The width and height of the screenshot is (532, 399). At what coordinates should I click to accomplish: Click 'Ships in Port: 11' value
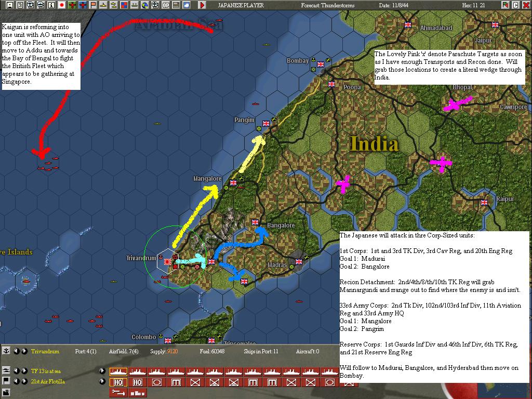261,351
